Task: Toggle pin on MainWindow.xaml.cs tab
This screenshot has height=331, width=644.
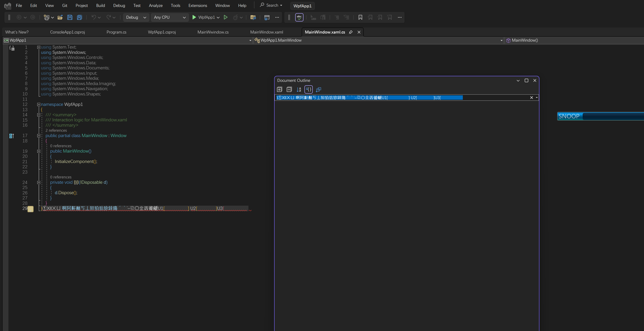Action: [x=351, y=32]
